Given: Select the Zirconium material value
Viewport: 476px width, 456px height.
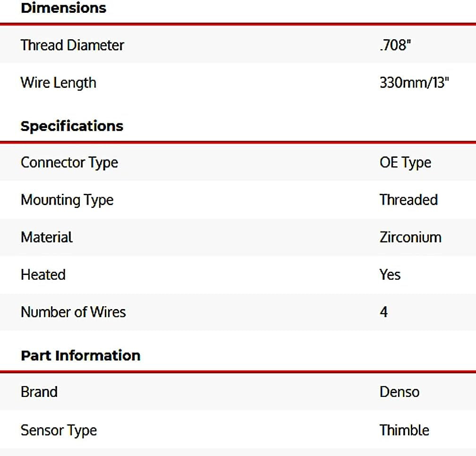Looking at the screenshot, I should tap(410, 237).
